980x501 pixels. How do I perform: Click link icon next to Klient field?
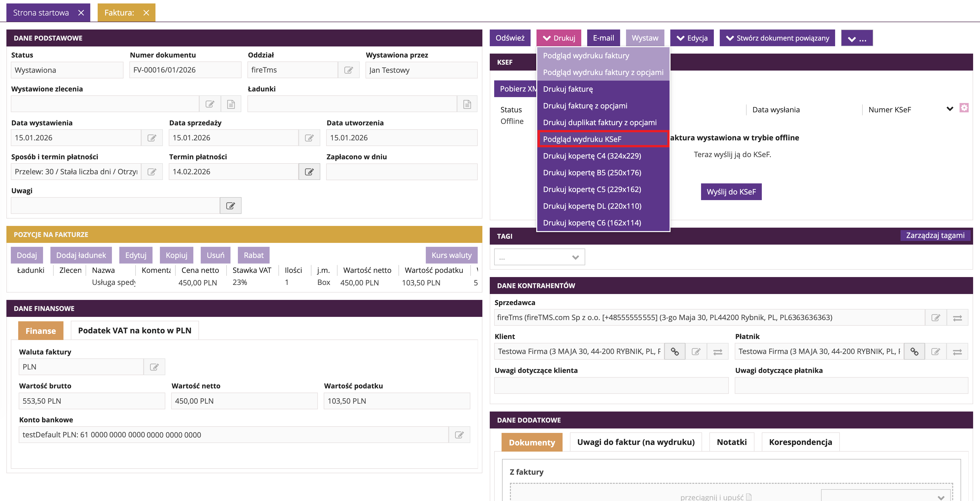click(x=675, y=352)
